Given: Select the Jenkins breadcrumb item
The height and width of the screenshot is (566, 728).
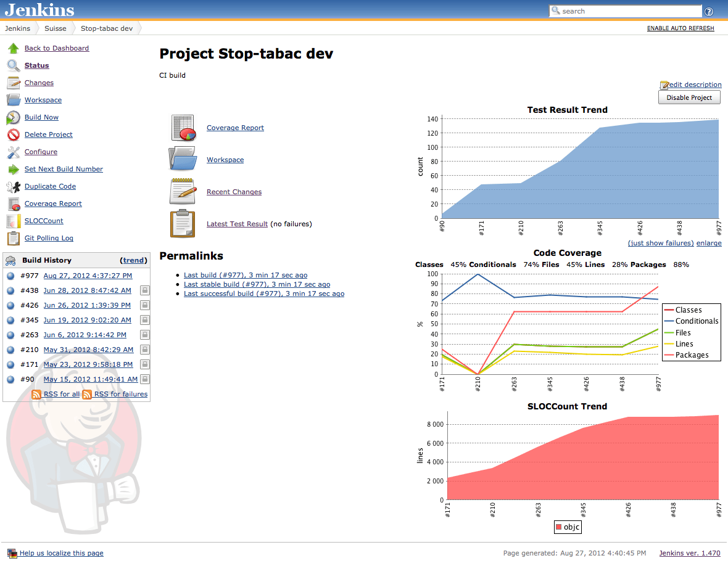Looking at the screenshot, I should tap(17, 28).
